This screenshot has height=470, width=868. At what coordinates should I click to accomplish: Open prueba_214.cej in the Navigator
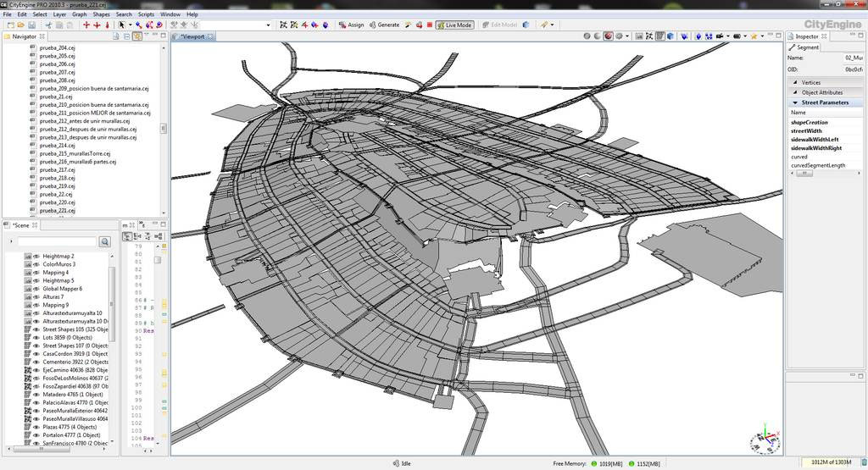click(58, 146)
